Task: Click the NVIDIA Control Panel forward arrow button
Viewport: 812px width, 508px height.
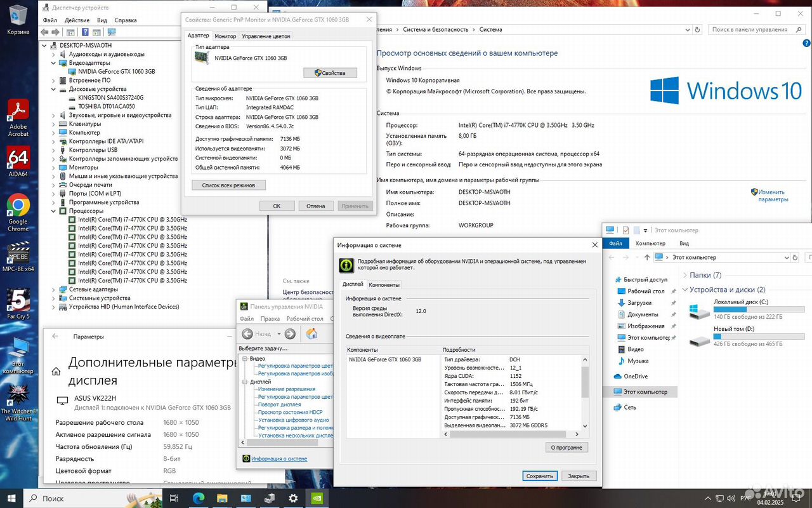Action: (x=290, y=333)
